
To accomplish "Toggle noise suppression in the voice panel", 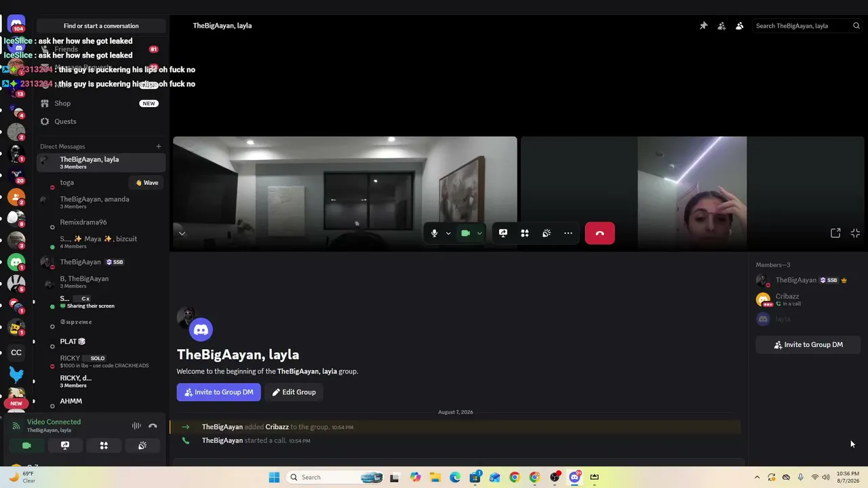I will point(136,426).
